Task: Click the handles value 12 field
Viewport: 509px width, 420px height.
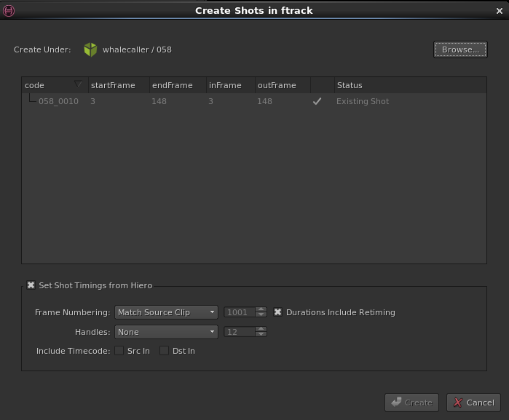Action: 240,332
